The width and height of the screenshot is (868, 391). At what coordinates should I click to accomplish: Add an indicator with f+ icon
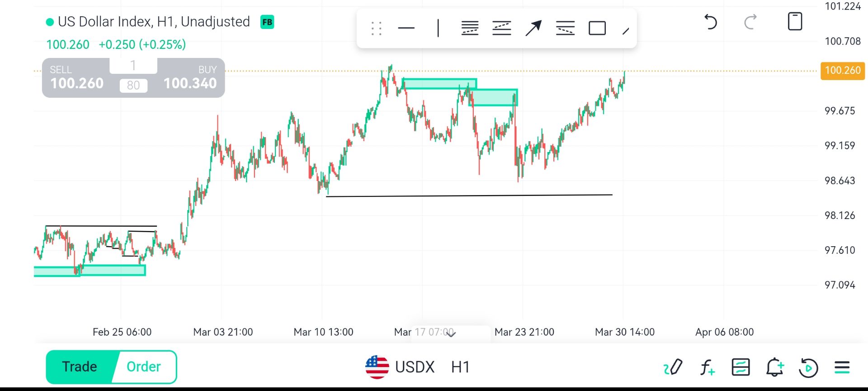tap(707, 367)
